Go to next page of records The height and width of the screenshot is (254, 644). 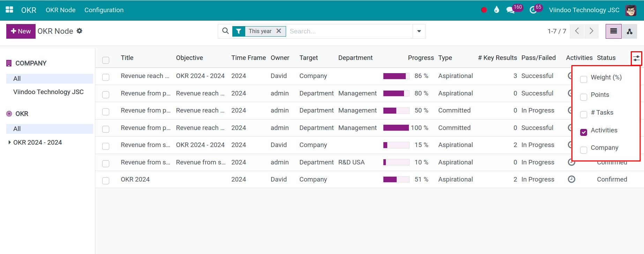point(591,31)
